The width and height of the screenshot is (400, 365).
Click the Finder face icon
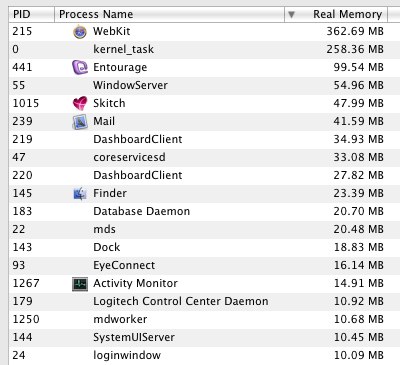coord(80,193)
